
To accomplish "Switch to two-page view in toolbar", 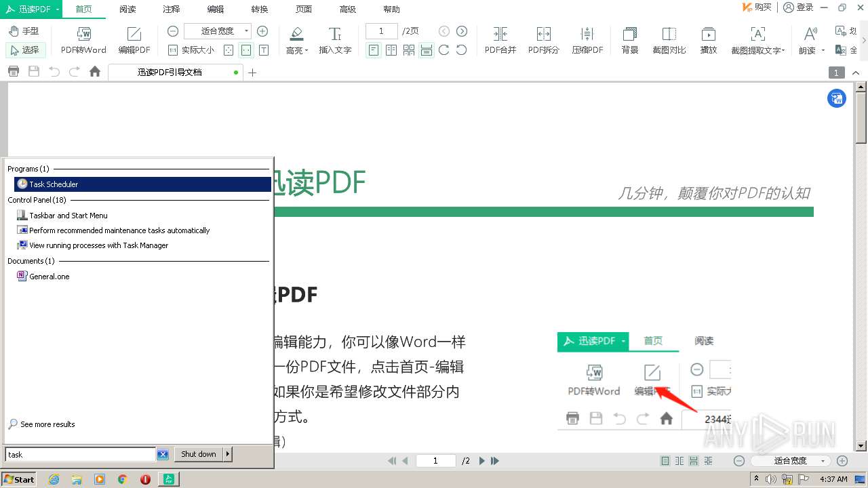I will [x=391, y=49].
